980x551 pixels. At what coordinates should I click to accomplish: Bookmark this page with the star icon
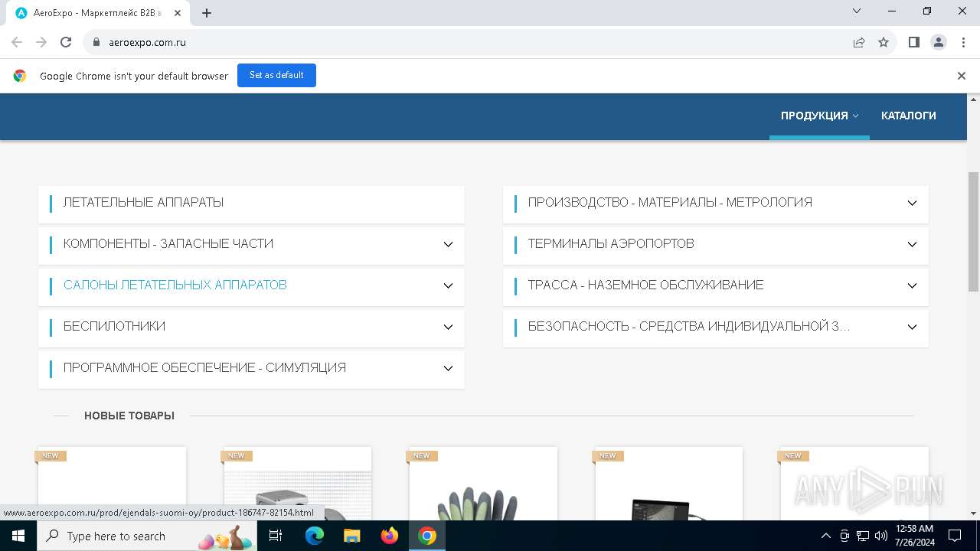point(884,42)
